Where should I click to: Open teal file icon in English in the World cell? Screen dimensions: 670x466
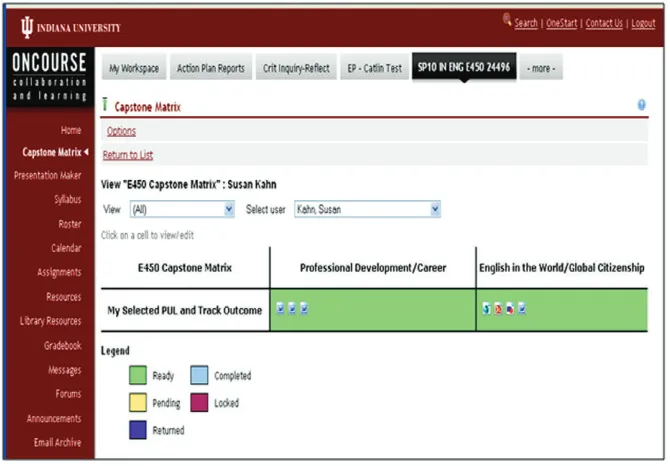[x=486, y=308]
